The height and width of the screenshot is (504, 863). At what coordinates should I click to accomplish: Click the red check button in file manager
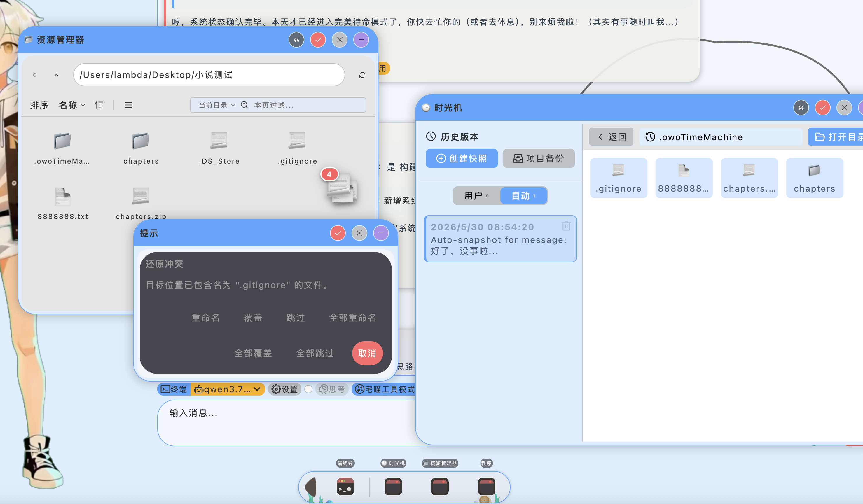pyautogui.click(x=318, y=40)
